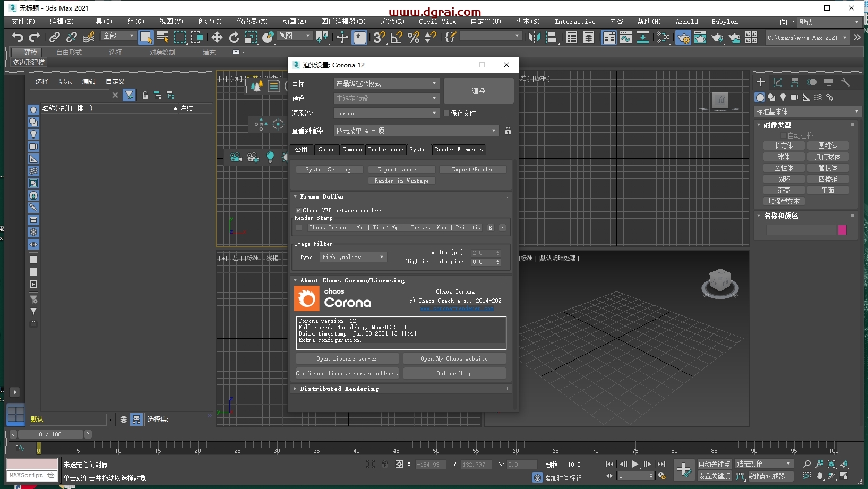This screenshot has height=489, width=868.
Task: Lock the view to render padlock
Action: (x=508, y=131)
